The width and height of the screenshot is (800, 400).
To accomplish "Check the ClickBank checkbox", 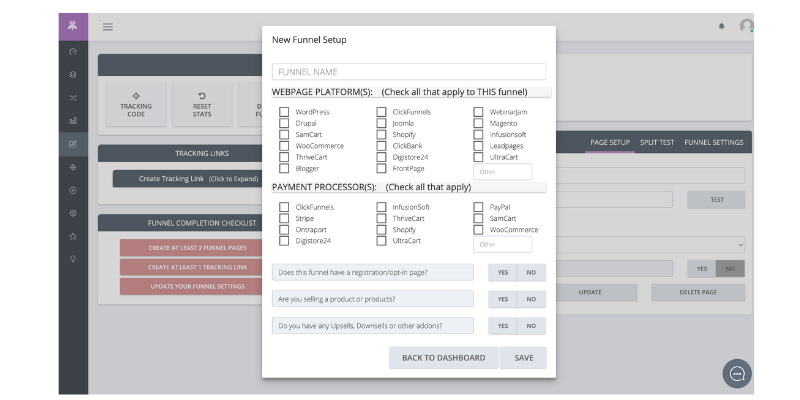I will (381, 146).
